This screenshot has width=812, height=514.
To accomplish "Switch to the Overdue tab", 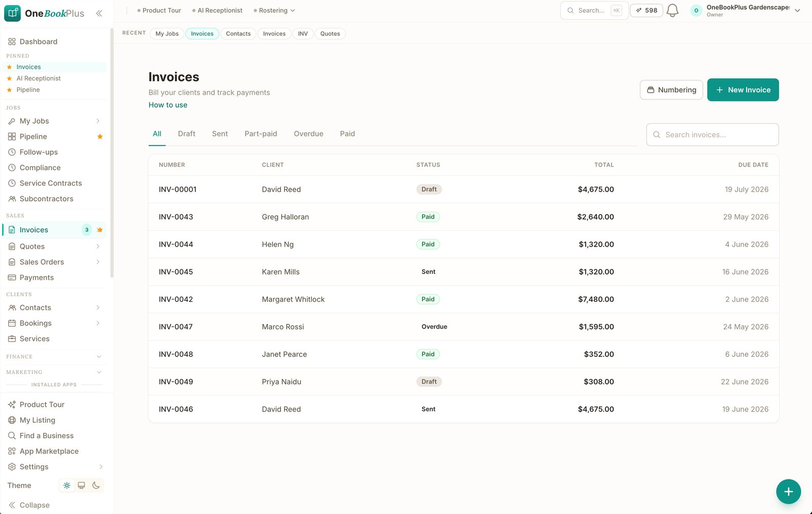I will click(x=309, y=134).
